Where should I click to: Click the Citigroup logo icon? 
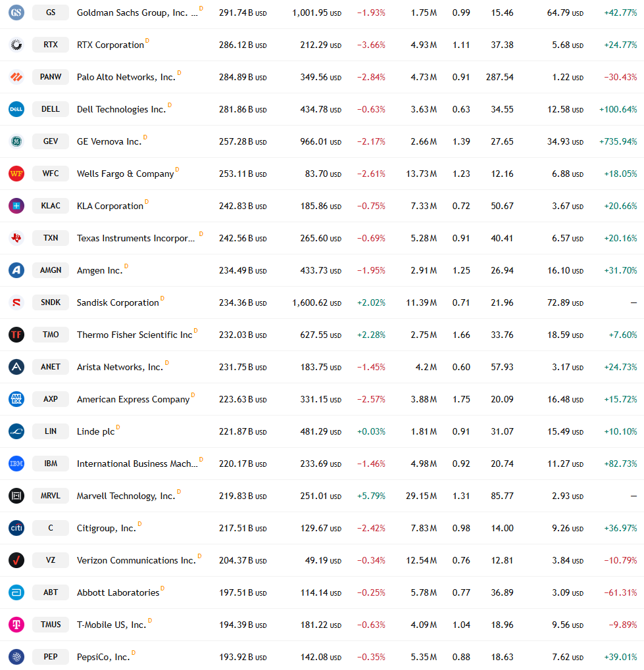(x=16, y=528)
